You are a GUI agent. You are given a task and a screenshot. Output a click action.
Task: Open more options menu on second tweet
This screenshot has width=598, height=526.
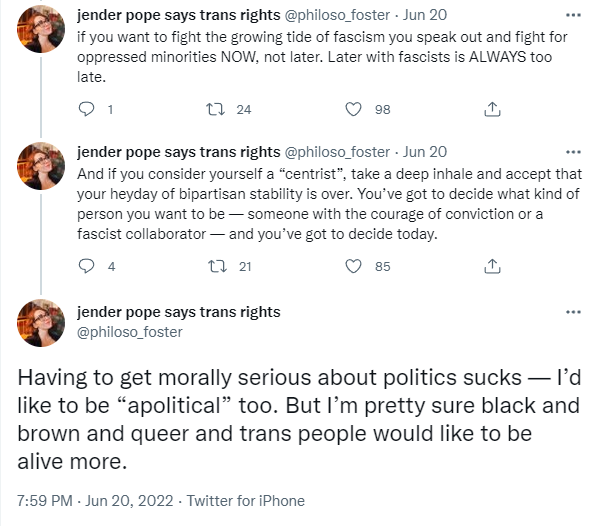(x=573, y=152)
